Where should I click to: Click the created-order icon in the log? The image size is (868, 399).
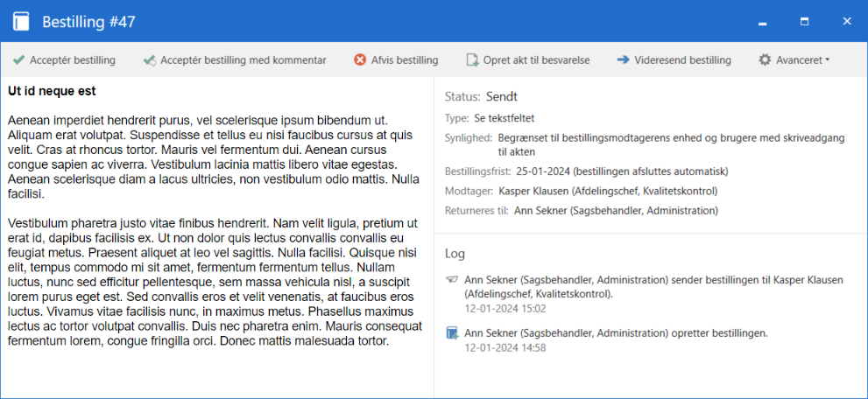[452, 332]
